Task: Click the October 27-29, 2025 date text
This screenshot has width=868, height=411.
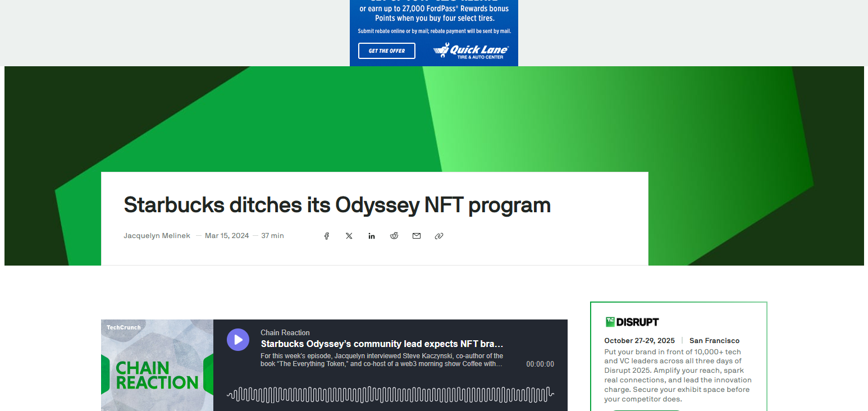Action: pos(638,340)
